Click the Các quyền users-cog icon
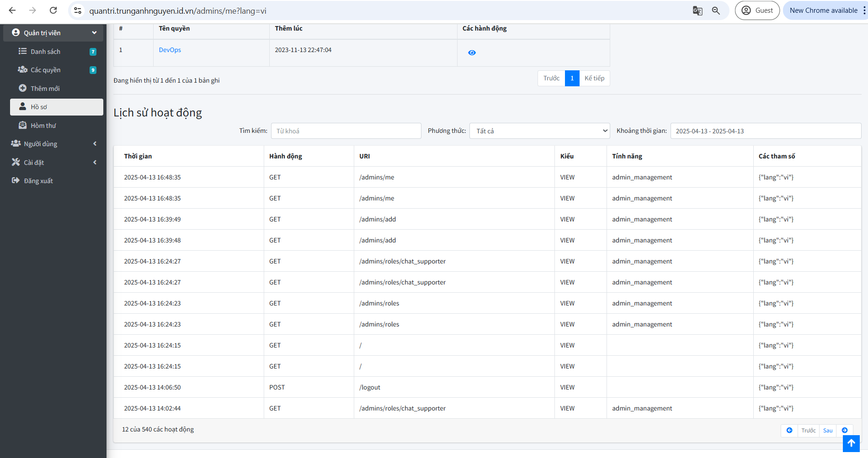 [22, 69]
